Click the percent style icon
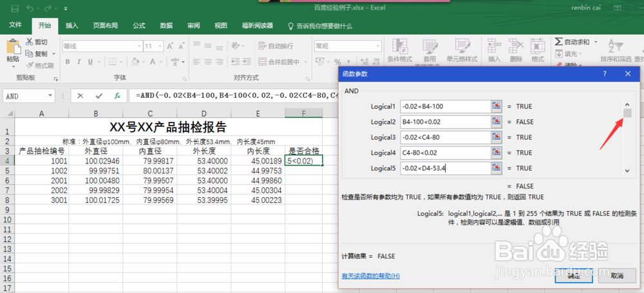The width and height of the screenshot is (644, 293). click(337, 62)
